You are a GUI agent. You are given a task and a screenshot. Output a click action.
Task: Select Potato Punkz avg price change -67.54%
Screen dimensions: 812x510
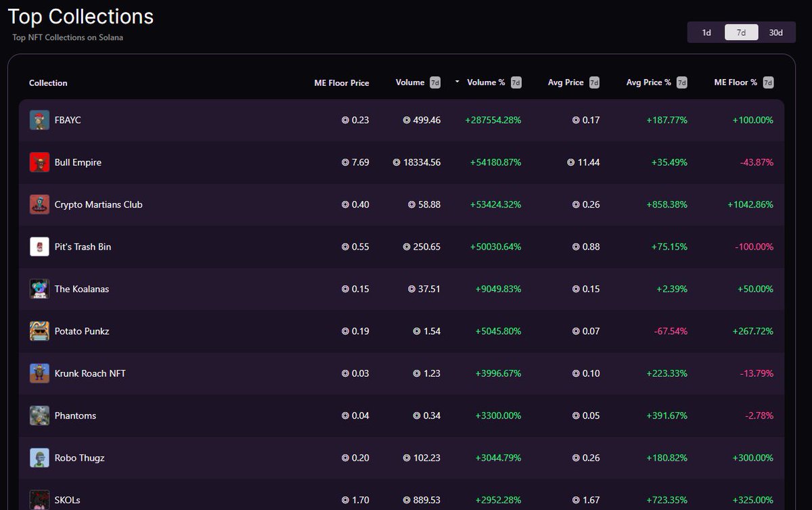coord(671,331)
